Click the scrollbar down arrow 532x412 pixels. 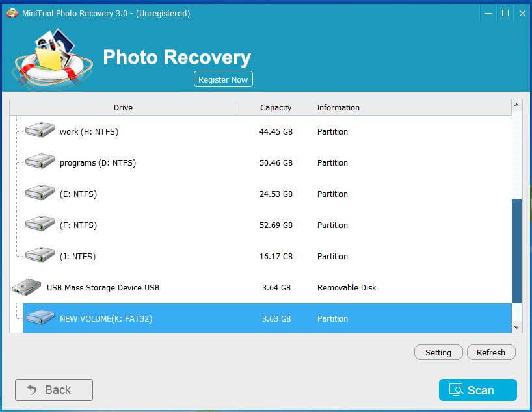tap(517, 328)
